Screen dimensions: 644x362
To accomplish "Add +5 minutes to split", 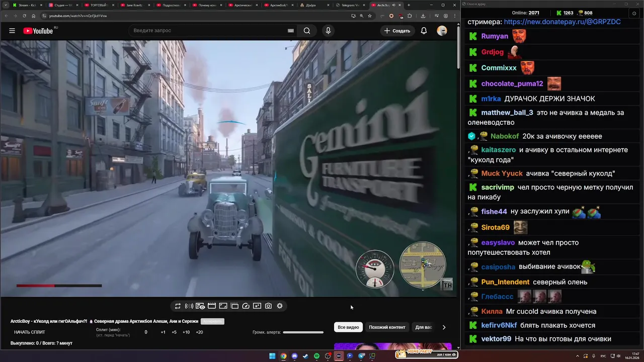I will [x=174, y=332].
